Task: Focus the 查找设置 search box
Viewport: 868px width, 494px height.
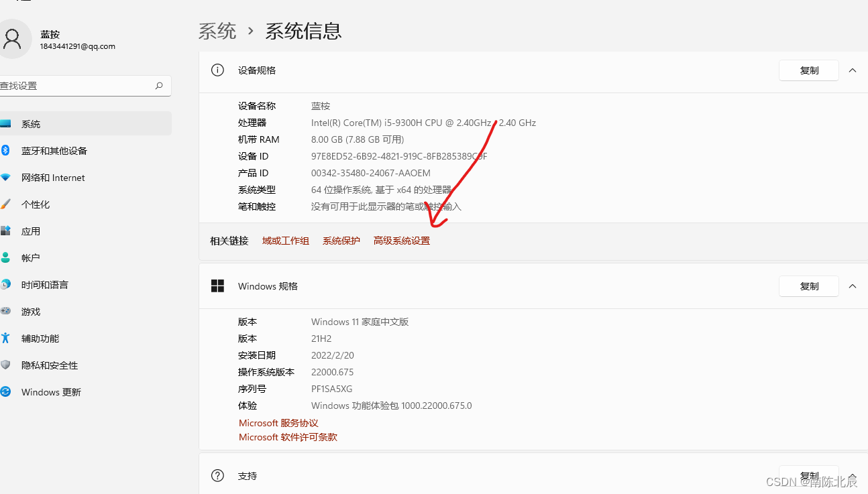Action: 85,86
